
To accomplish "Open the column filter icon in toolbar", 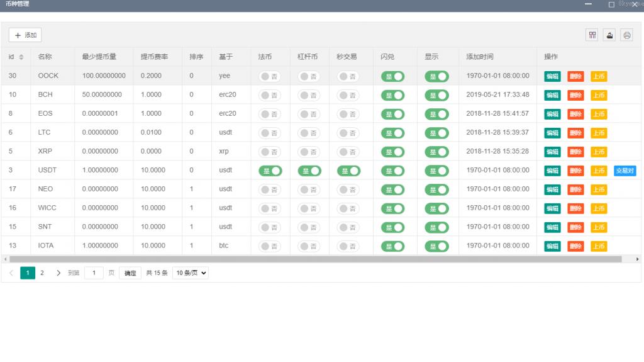I will pyautogui.click(x=592, y=35).
